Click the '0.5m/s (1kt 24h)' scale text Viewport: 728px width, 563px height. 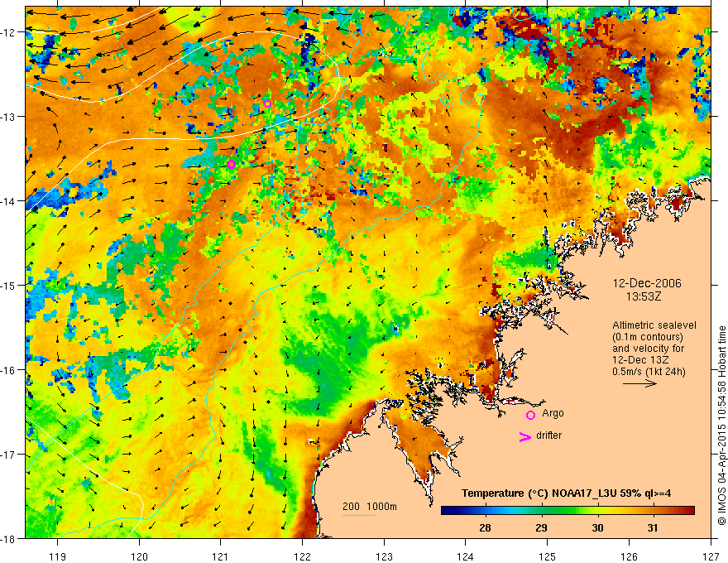click(649, 372)
